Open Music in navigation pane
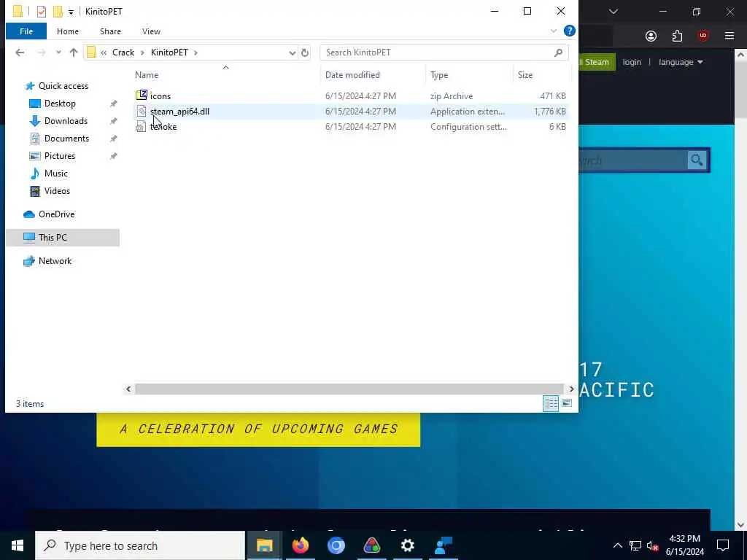The height and width of the screenshot is (560, 747). tap(55, 174)
